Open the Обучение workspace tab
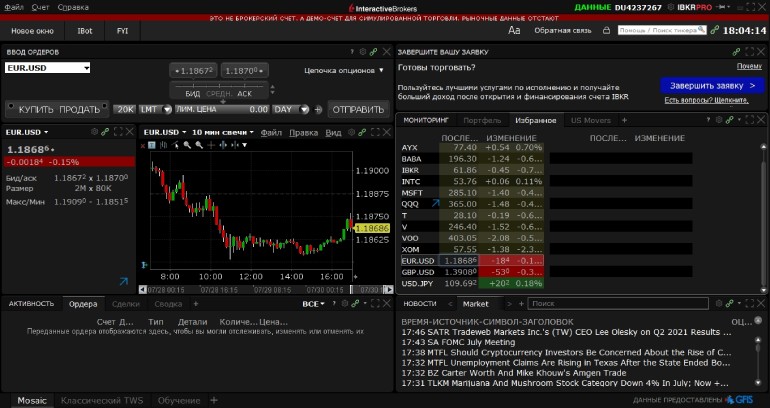This screenshot has height=408, width=770. click(179, 401)
